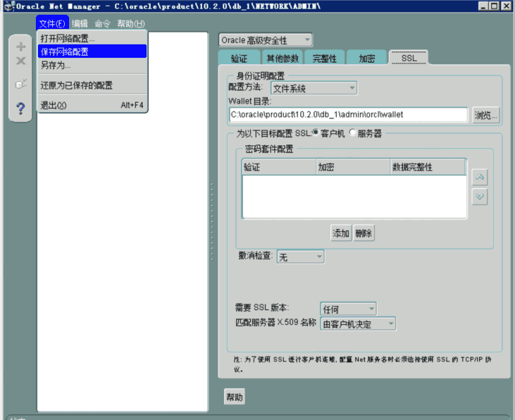Viewport: 515px width, 420px height.
Task: Open the 配置方法 文件系统 dropdown
Action: coord(314,88)
